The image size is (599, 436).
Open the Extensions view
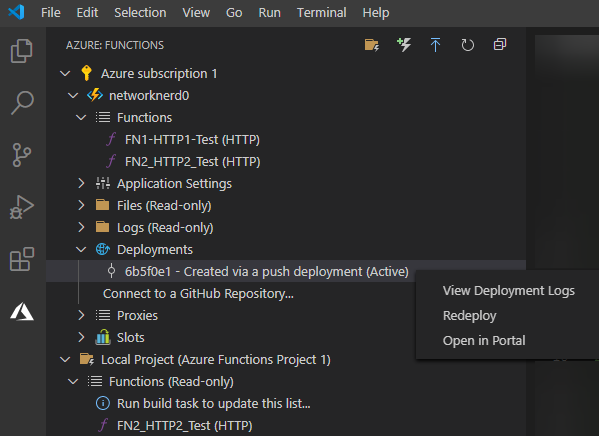click(x=22, y=259)
